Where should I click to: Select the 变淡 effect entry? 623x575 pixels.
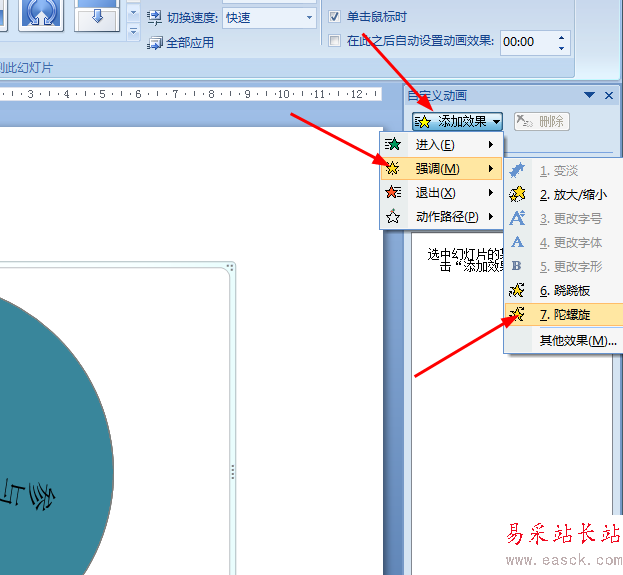click(x=564, y=171)
